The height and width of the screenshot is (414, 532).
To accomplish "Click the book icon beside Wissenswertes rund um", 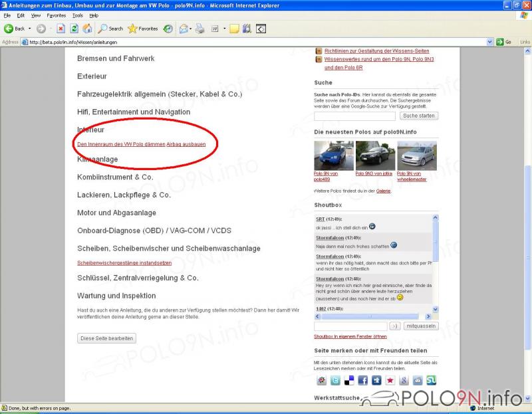I will click(319, 59).
